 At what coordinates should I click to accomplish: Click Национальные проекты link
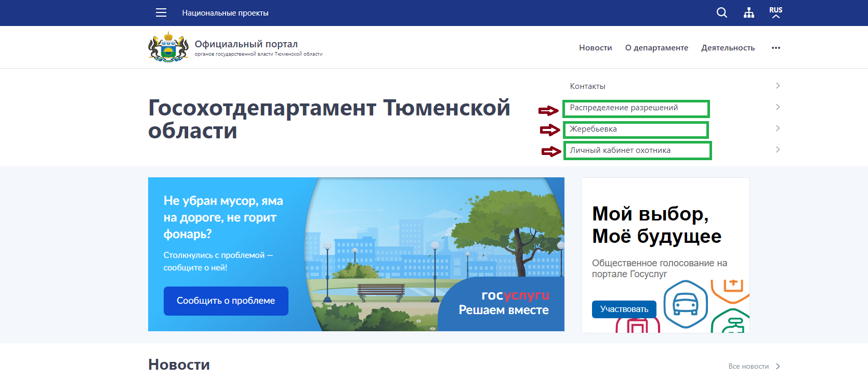[225, 13]
